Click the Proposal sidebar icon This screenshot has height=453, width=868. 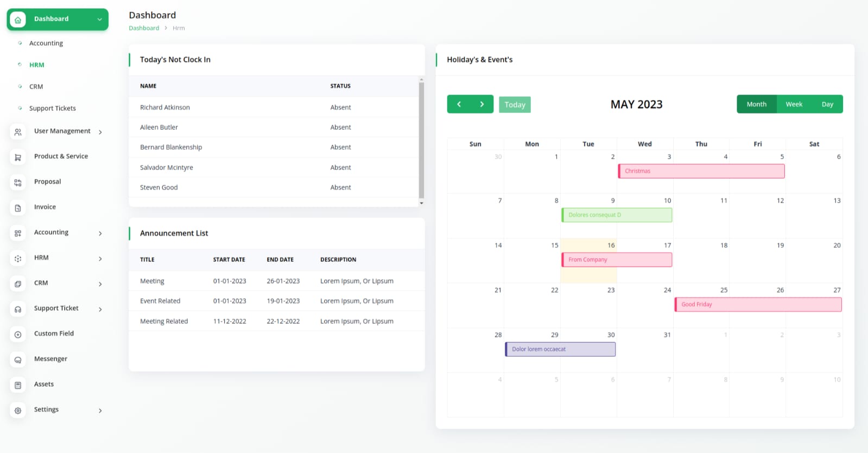click(18, 183)
